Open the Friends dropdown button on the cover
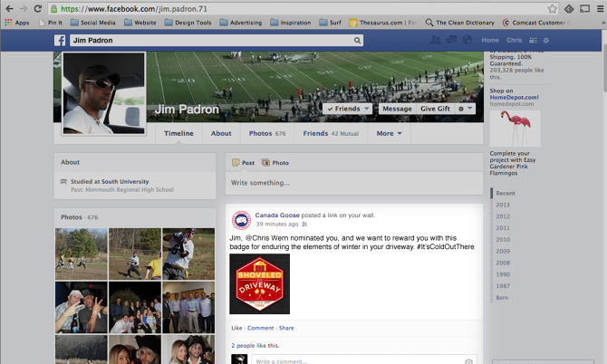 click(x=348, y=109)
